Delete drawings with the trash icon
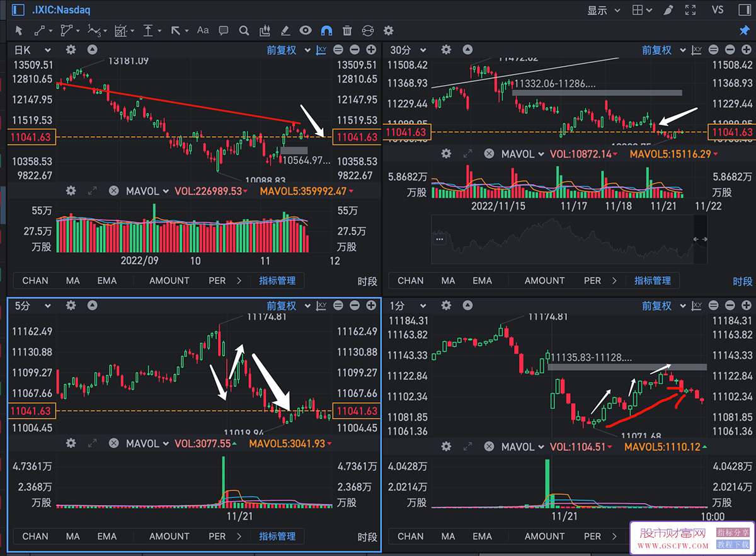756x556 pixels. (x=347, y=30)
